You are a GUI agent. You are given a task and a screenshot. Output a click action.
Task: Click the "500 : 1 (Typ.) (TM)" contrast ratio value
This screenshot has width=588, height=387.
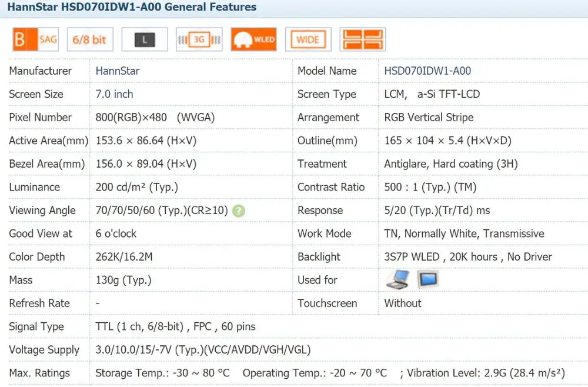[x=430, y=187]
